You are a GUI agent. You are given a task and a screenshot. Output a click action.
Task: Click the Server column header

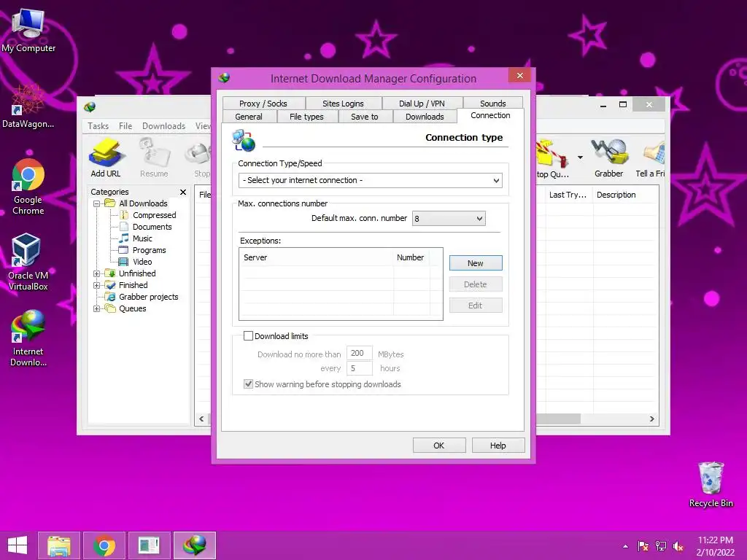click(x=317, y=257)
